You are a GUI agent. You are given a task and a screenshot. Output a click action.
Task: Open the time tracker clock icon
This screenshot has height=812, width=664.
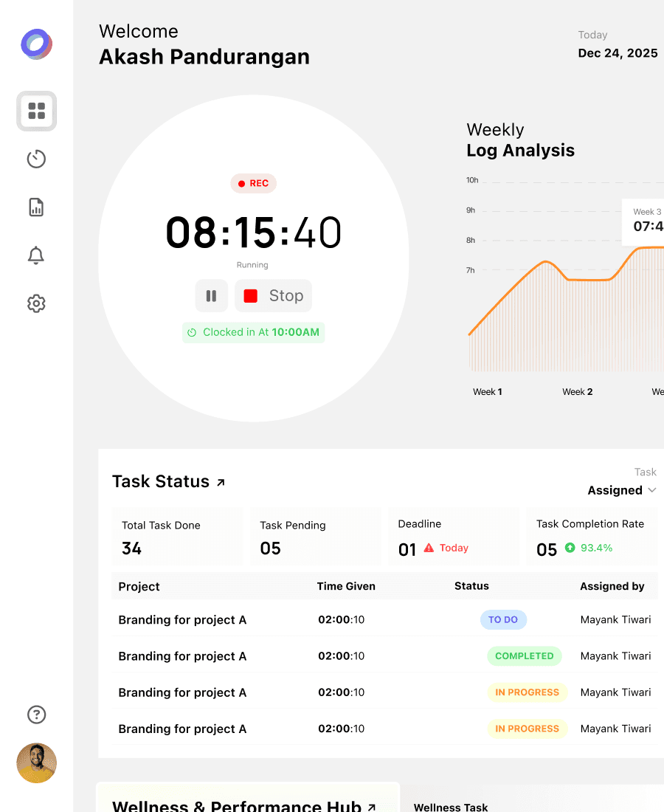(36, 159)
